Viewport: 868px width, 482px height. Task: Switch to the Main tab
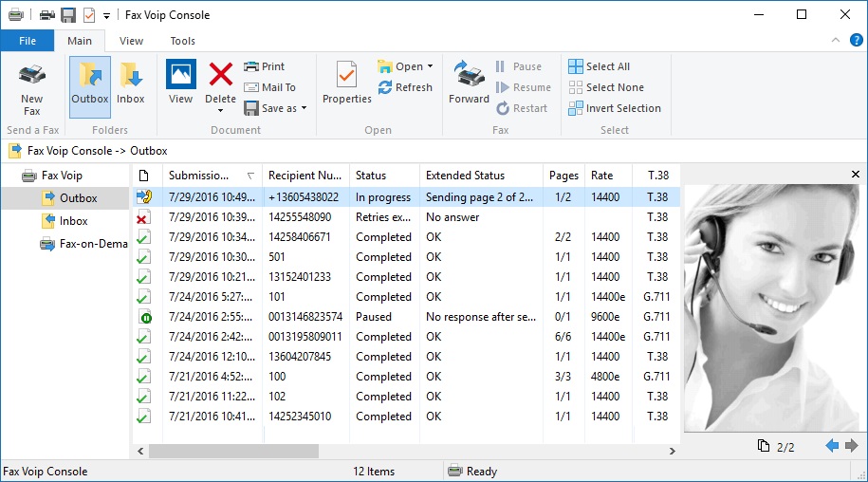click(x=80, y=41)
